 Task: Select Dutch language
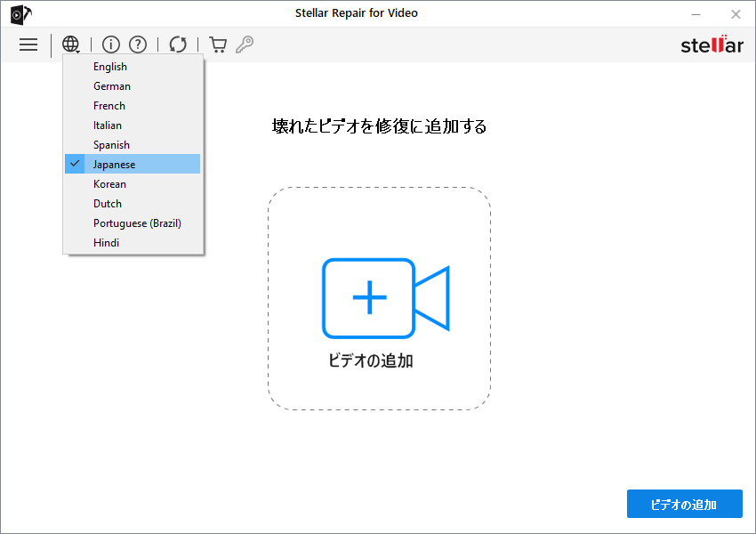click(133, 204)
